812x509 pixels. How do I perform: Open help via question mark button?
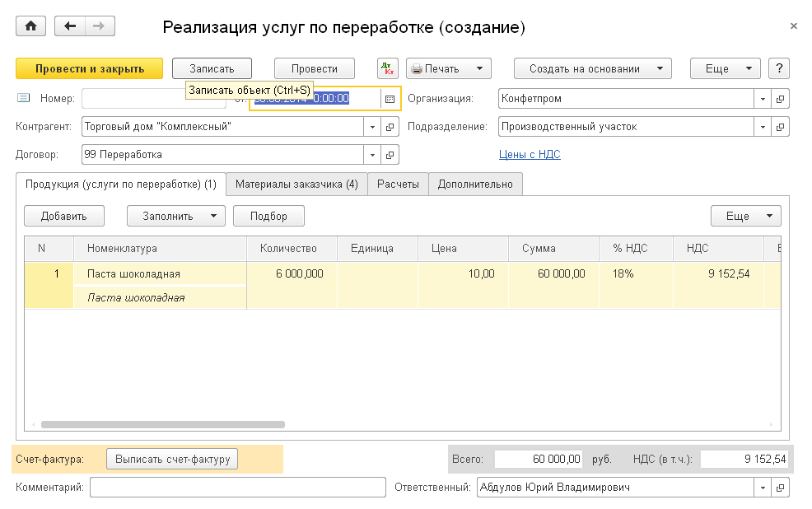(779, 68)
